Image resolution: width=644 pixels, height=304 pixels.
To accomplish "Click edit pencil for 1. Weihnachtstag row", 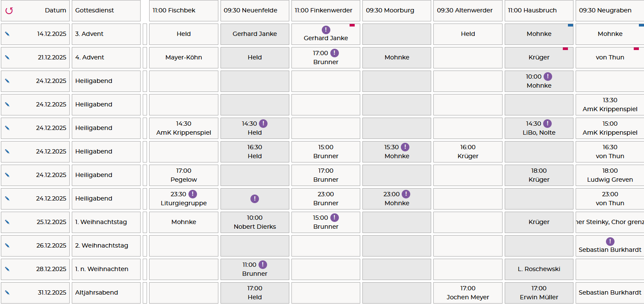I will (7, 222).
